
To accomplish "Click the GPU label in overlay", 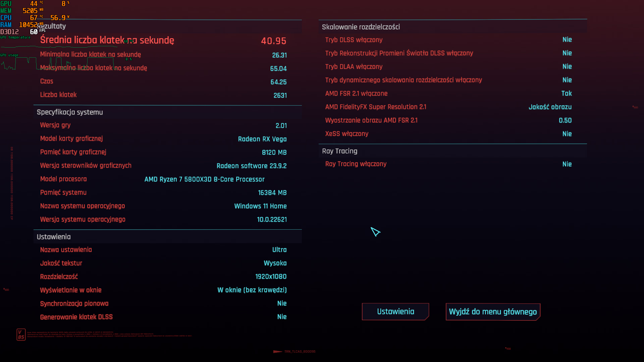I will tap(6, 4).
